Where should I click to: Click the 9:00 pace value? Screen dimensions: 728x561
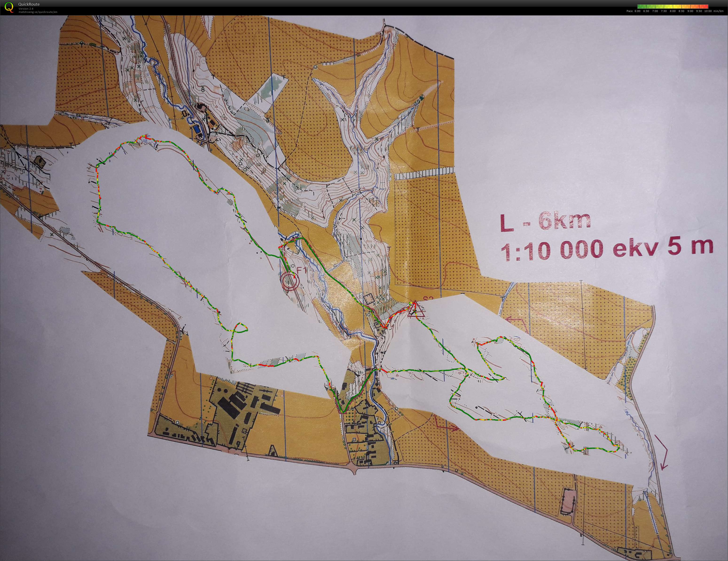(x=690, y=11)
